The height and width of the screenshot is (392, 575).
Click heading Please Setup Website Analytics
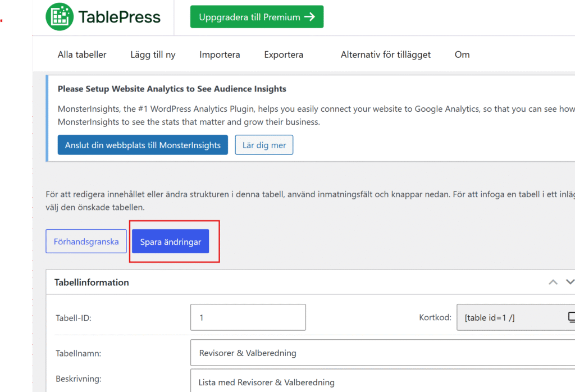click(172, 89)
